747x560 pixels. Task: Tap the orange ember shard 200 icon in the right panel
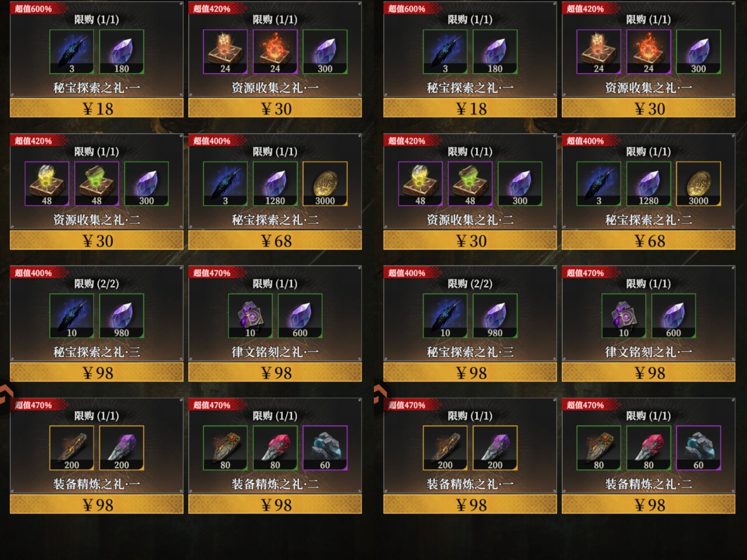[x=445, y=448]
